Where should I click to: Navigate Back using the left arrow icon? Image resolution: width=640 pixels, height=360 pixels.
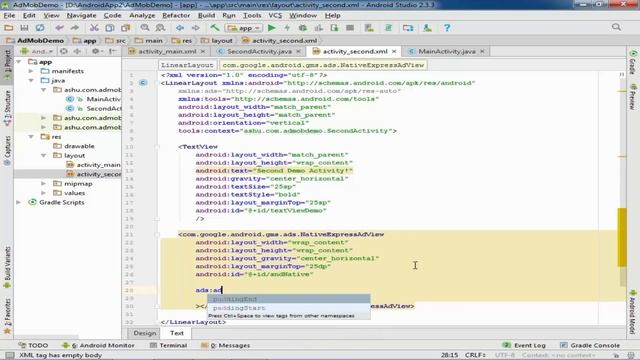coord(180,28)
